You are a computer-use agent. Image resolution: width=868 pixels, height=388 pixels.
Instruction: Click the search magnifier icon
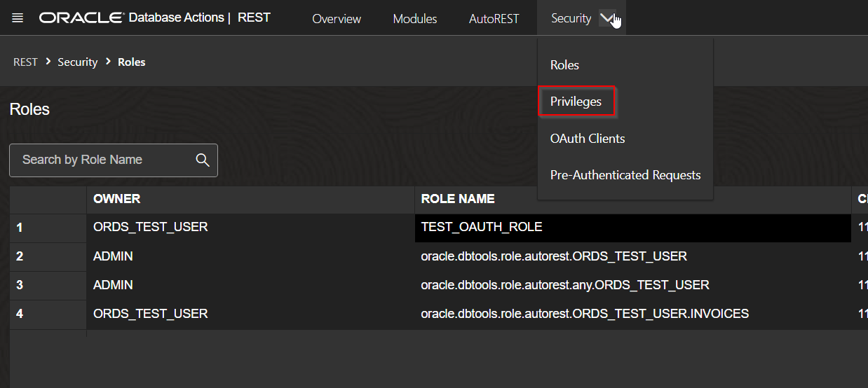[x=203, y=160]
